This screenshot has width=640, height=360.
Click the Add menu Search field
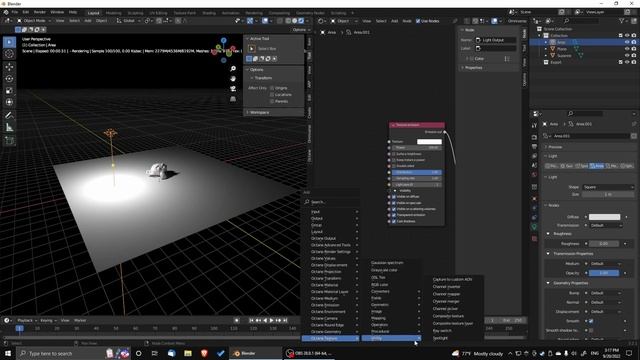(x=331, y=202)
